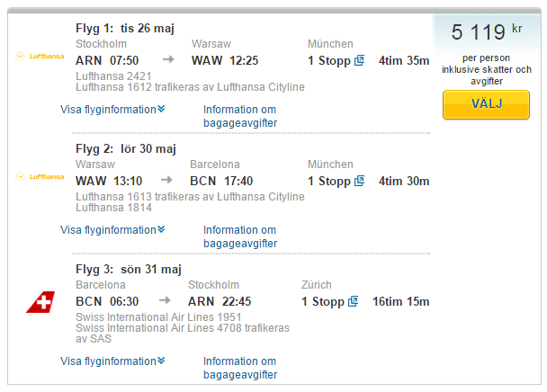Screen dimensions: 547x392
Task: Open stop details popup icon for Flyg 3
Action: click(x=353, y=301)
